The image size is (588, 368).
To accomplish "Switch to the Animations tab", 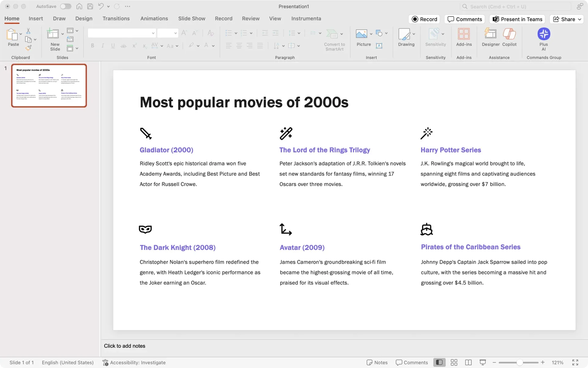I will pos(154,18).
